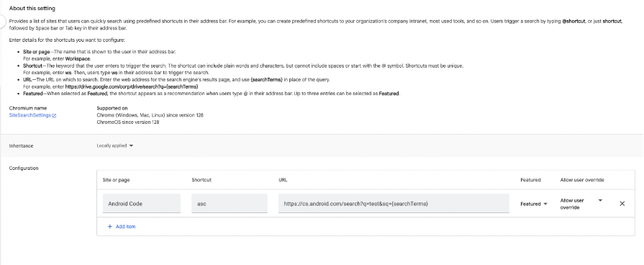Click the cs.android.com URL input field
The width and height of the screenshot is (644, 265).
pos(394,203)
